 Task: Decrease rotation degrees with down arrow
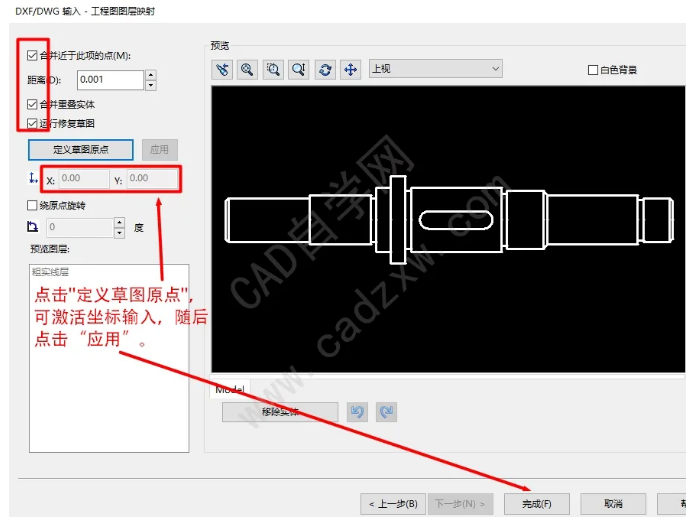click(119, 232)
